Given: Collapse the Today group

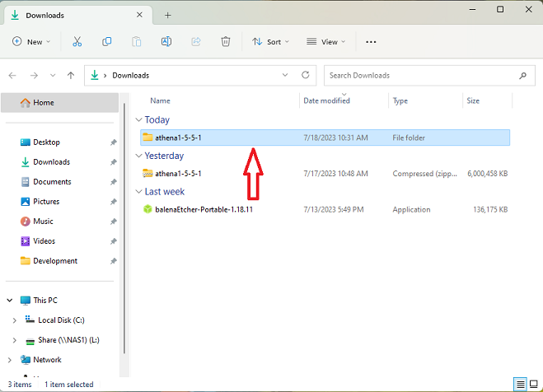Looking at the screenshot, I should [x=139, y=120].
